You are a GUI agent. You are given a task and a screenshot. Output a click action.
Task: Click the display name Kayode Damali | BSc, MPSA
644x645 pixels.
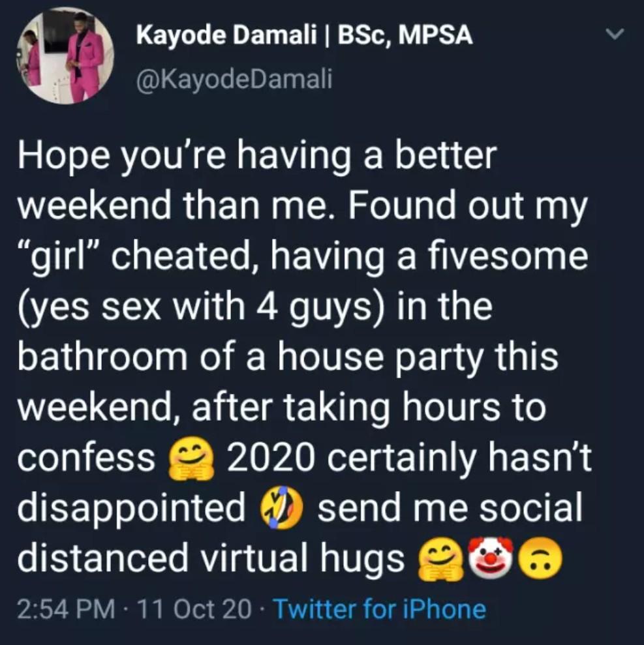pos(305,35)
